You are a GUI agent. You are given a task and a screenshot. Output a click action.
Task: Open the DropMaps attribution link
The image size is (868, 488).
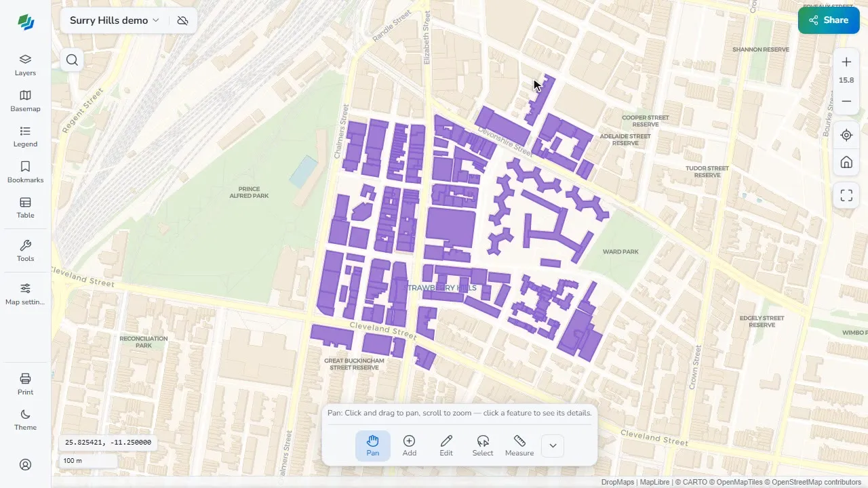point(618,483)
